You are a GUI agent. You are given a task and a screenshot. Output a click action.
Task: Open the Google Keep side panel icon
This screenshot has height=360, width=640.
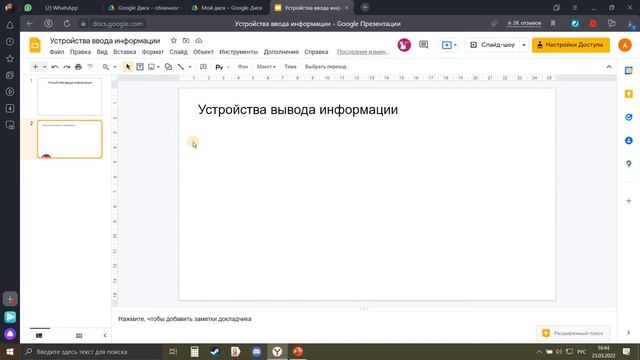629,94
